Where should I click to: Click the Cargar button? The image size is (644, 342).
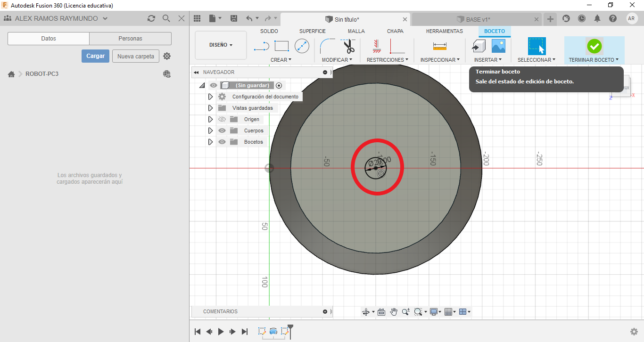(95, 56)
